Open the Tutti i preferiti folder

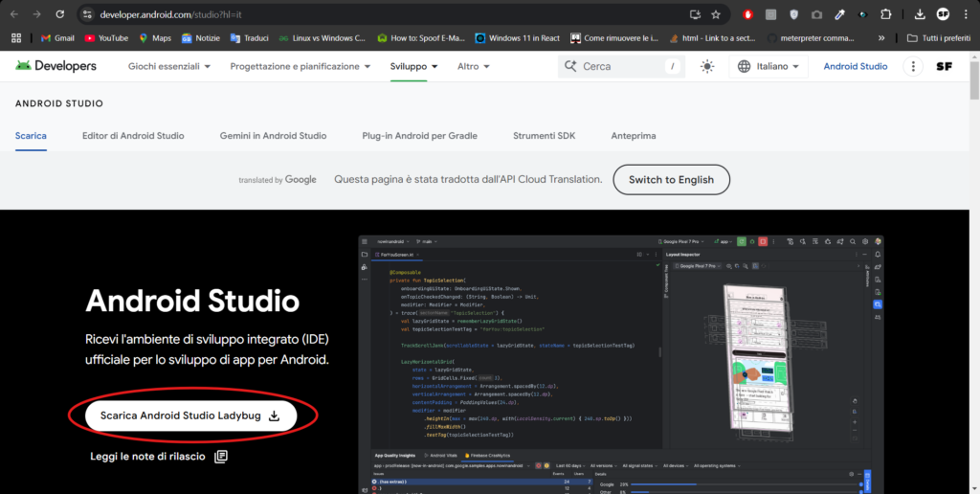click(939, 38)
